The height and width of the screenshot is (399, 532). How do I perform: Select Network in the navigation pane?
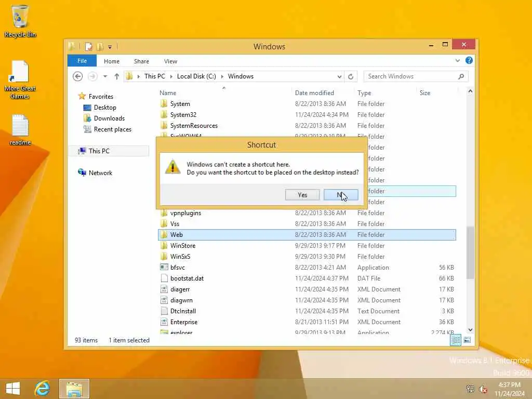pos(100,172)
